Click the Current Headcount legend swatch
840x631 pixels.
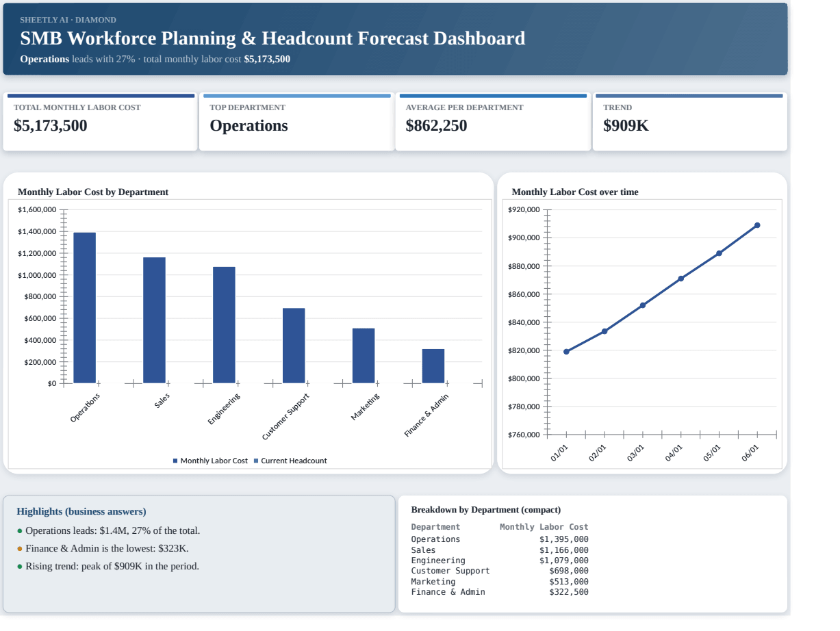point(256,461)
